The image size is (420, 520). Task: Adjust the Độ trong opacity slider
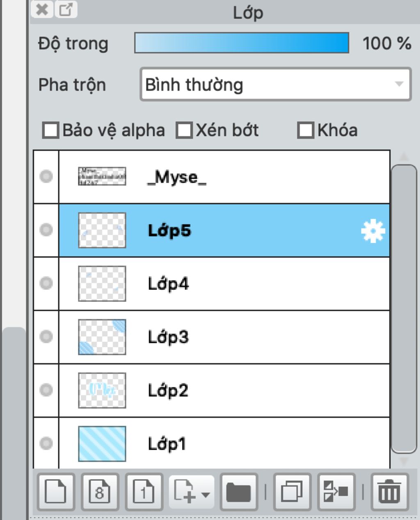(x=242, y=43)
